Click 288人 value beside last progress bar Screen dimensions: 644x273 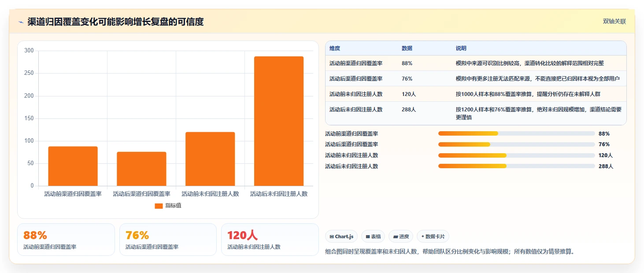pos(606,166)
